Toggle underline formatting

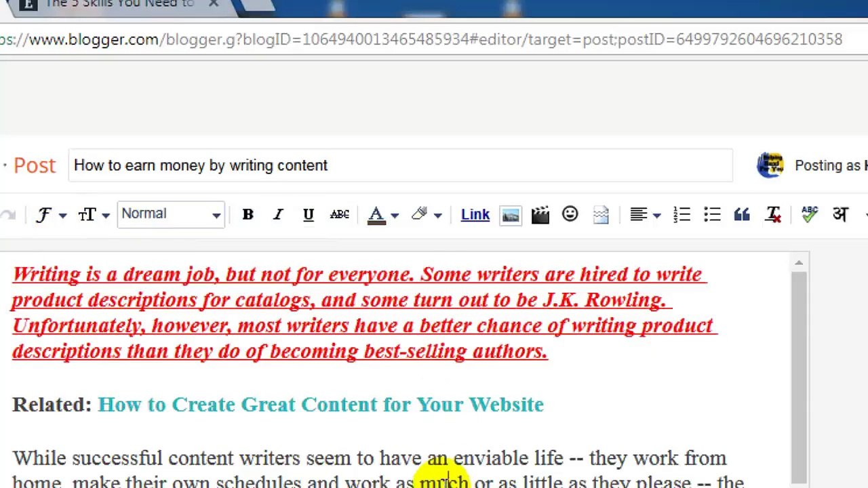point(309,215)
